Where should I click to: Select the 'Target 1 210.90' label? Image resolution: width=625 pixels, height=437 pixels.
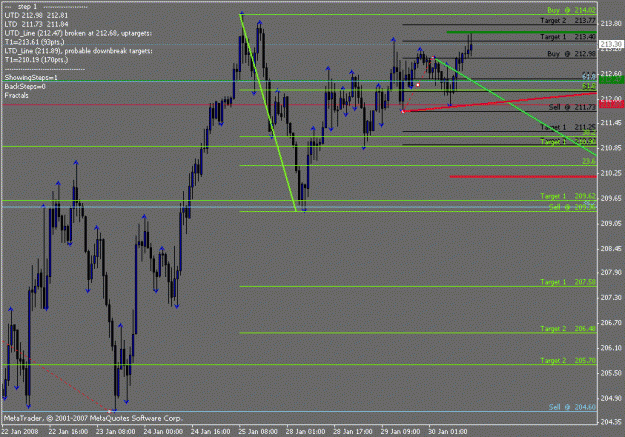pyautogui.click(x=568, y=141)
